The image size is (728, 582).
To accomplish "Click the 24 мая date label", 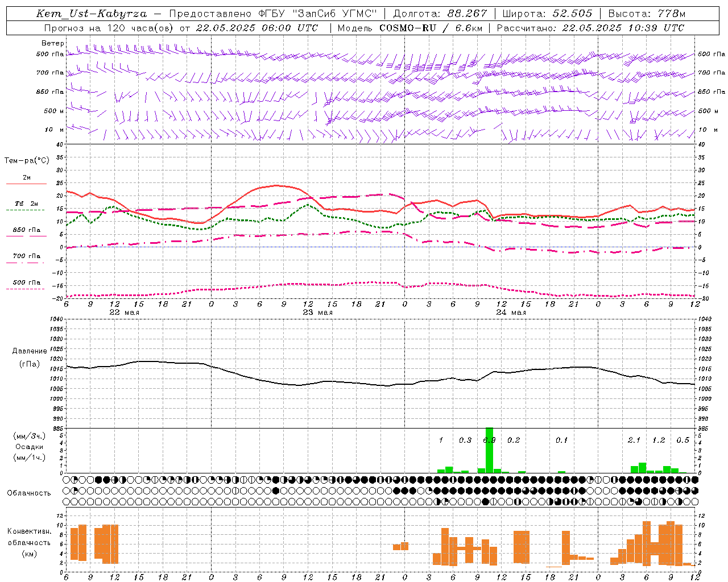I will pyautogui.click(x=511, y=313).
